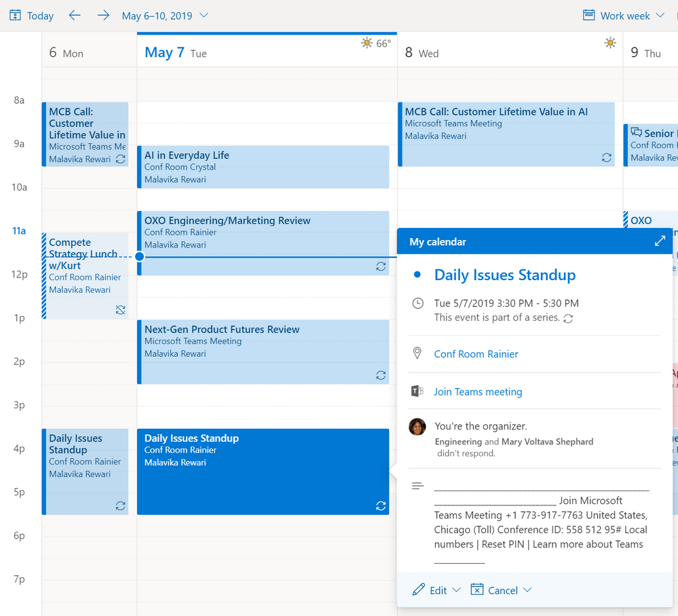The height and width of the screenshot is (616, 678).
Task: Click Tuesday's sun weather icon at 66°
Action: (x=366, y=43)
